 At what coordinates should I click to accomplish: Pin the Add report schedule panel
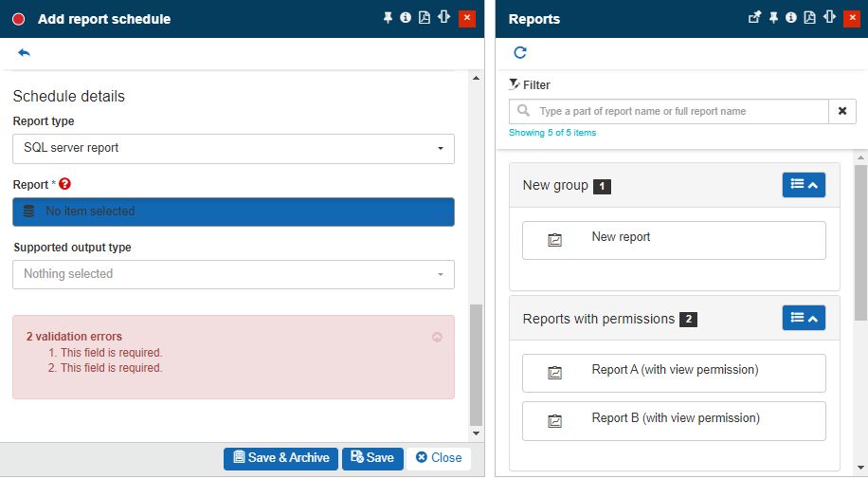pos(388,18)
